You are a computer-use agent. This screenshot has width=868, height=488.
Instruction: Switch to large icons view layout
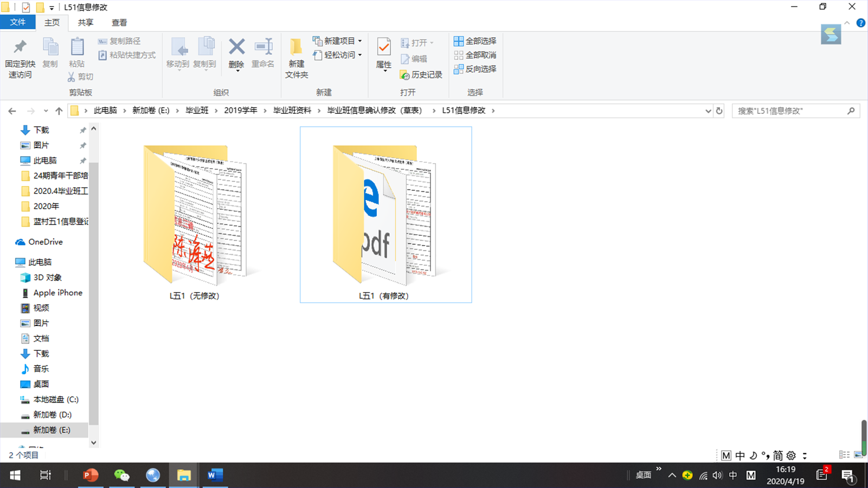(x=858, y=455)
